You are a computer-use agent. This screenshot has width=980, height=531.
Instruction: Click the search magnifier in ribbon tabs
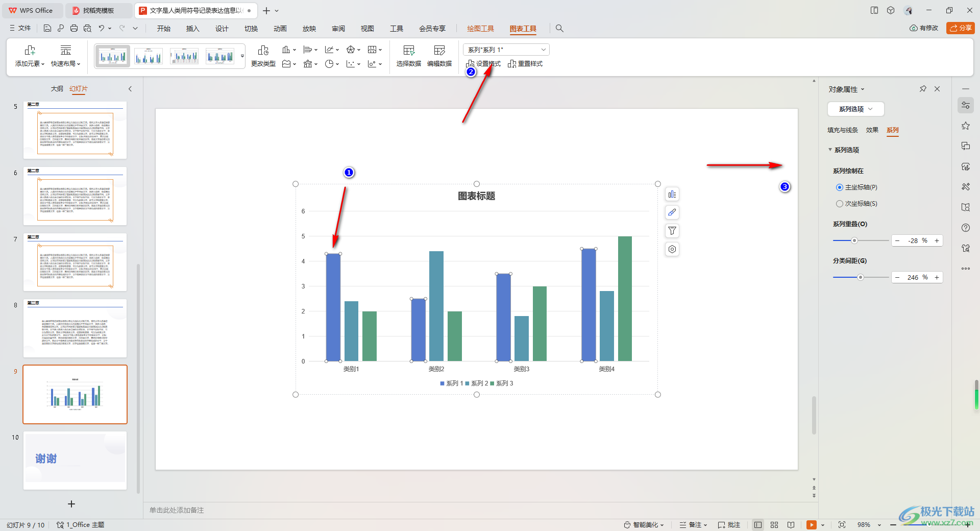coord(559,29)
